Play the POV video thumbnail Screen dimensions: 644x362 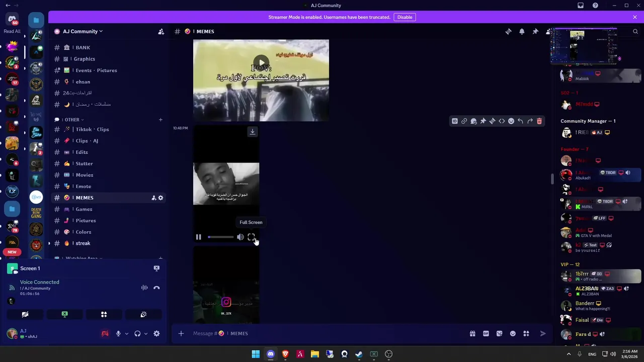coord(261,63)
